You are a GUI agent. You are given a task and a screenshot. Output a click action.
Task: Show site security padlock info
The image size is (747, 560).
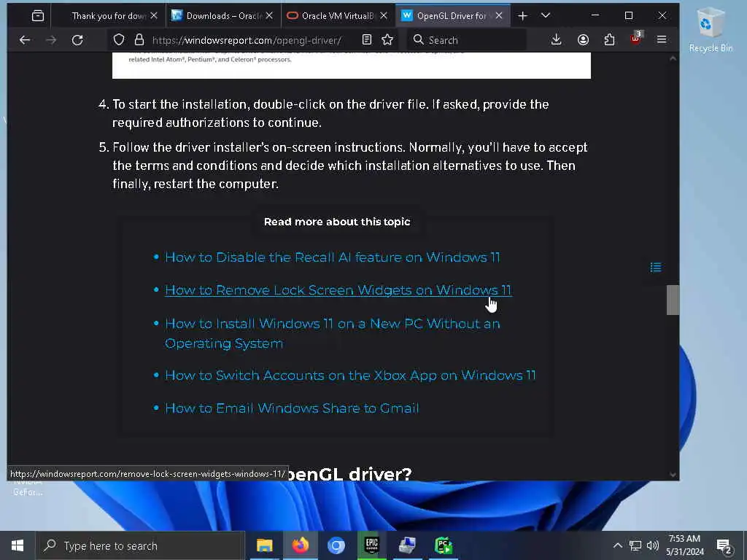[x=139, y=40]
